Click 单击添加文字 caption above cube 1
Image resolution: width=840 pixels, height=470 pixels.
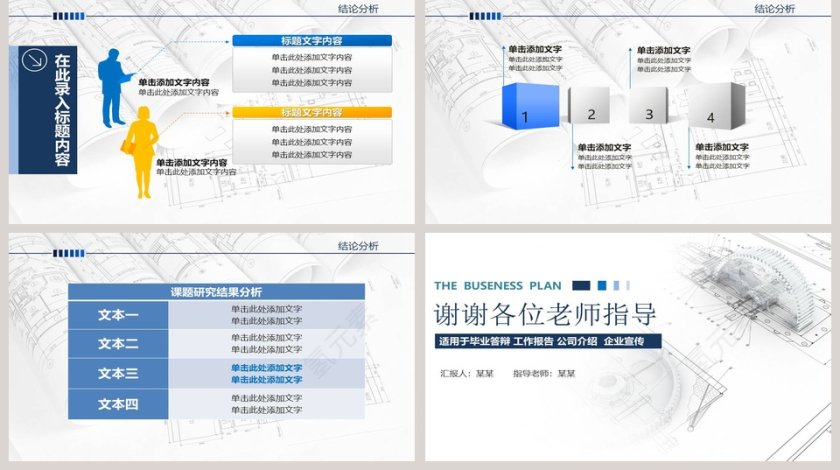coord(535,49)
